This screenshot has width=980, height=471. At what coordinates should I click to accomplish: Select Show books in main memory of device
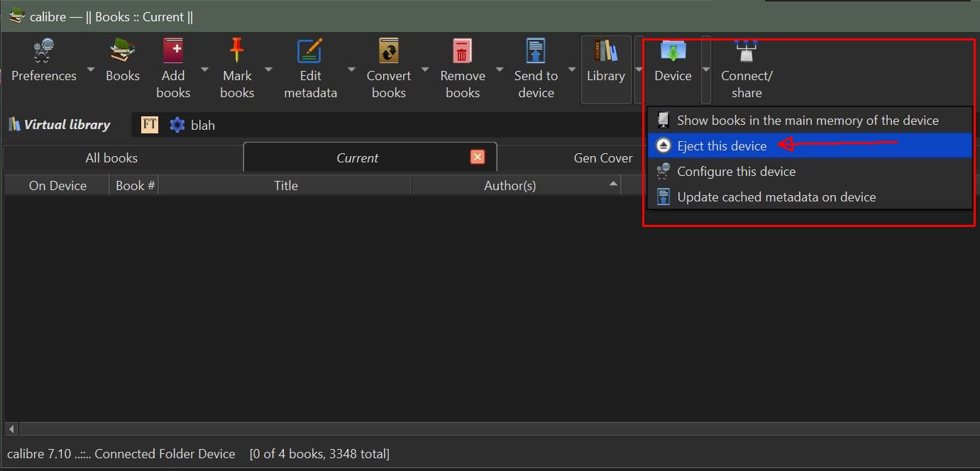point(810,121)
